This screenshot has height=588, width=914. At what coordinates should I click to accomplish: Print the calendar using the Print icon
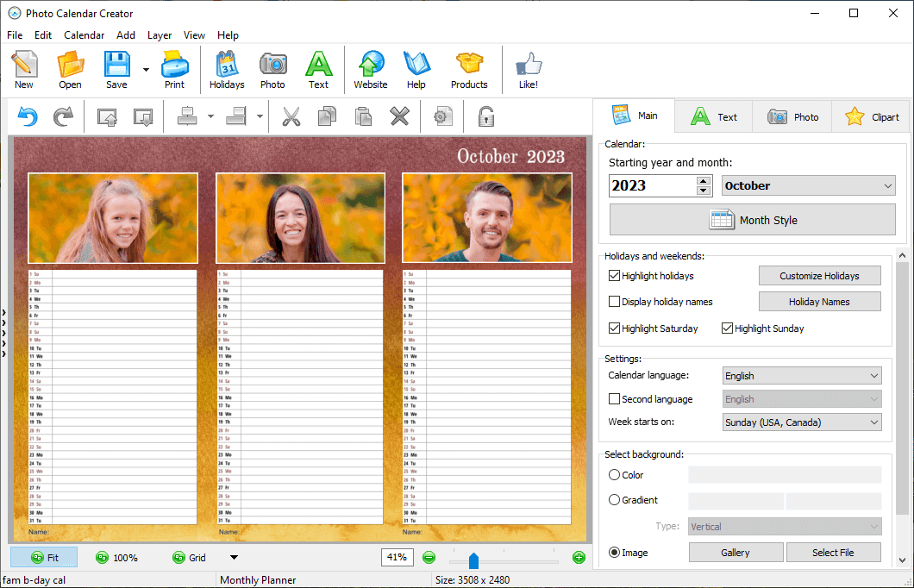pos(174,69)
